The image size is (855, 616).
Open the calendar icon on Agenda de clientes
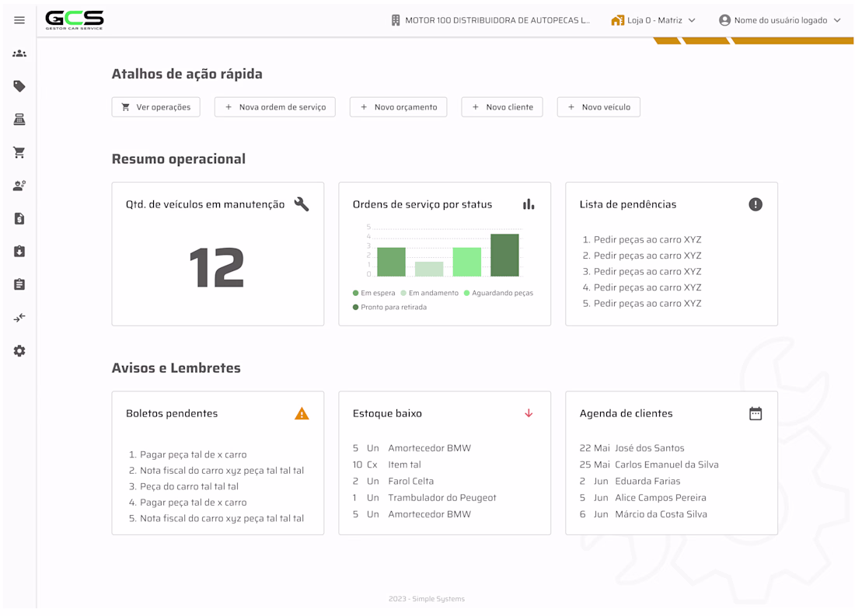[x=756, y=414]
